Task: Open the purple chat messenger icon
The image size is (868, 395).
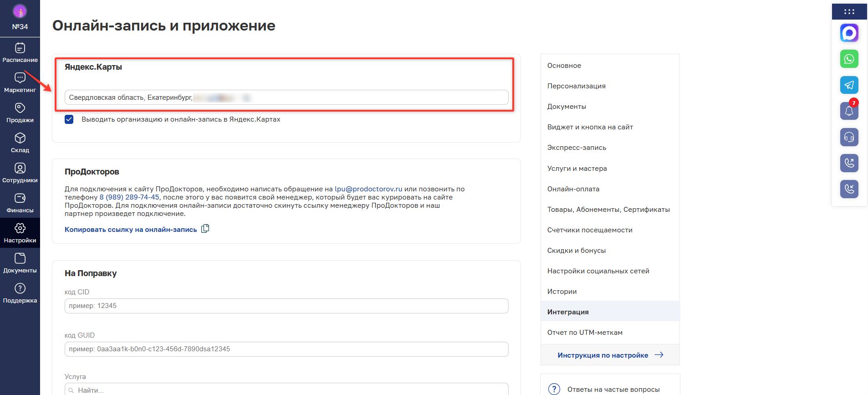Action: (849, 33)
